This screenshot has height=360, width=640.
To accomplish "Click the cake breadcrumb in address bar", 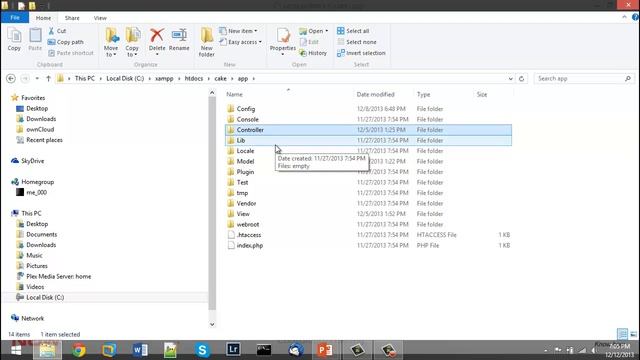I will point(220,78).
